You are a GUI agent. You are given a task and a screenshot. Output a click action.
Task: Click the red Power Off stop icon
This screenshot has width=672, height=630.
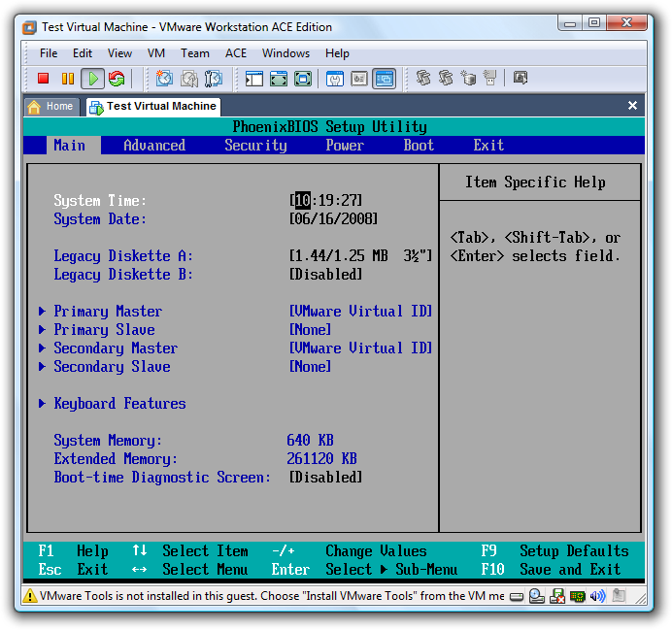click(x=44, y=79)
